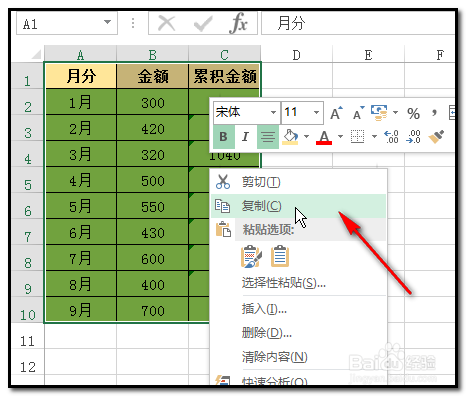466x396 pixels.
Task: Select column C header
Action: click(224, 54)
